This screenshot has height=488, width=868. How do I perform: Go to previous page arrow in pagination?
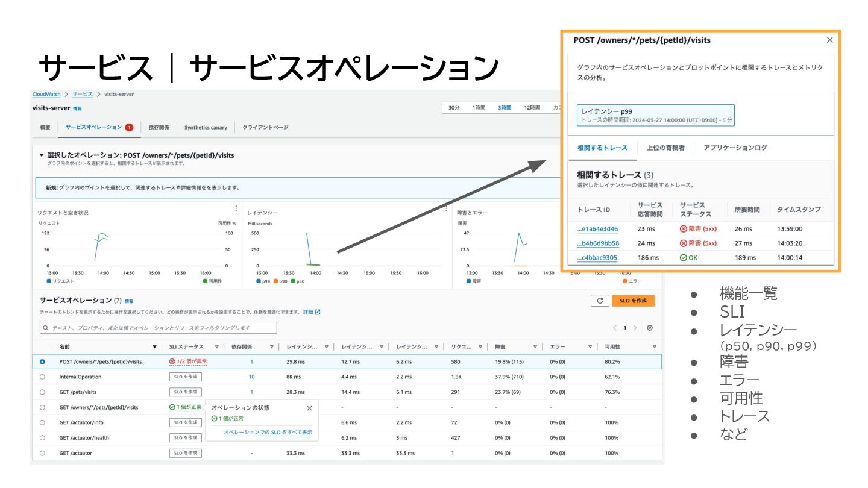pos(615,328)
